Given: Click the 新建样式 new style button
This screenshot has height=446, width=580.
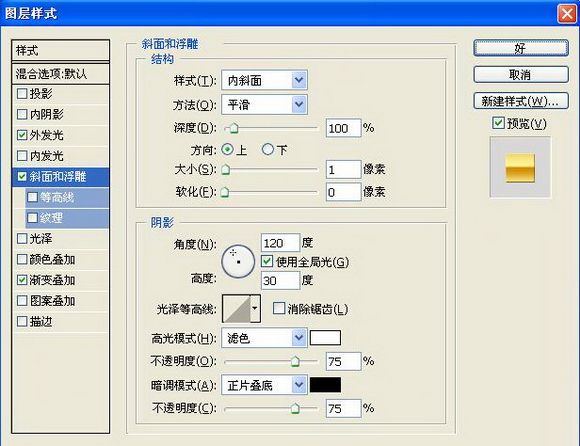Looking at the screenshot, I should pos(521,101).
